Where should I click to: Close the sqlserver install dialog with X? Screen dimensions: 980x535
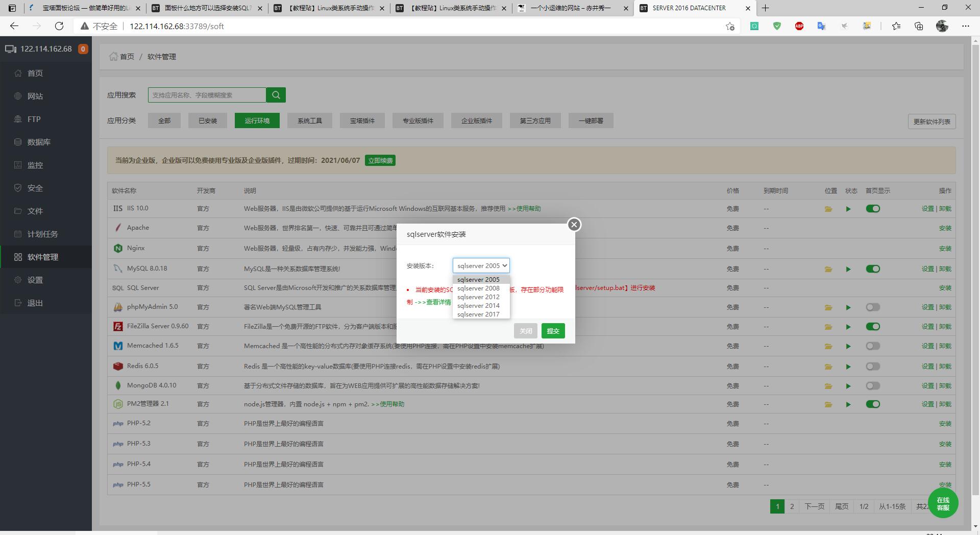pyautogui.click(x=574, y=225)
